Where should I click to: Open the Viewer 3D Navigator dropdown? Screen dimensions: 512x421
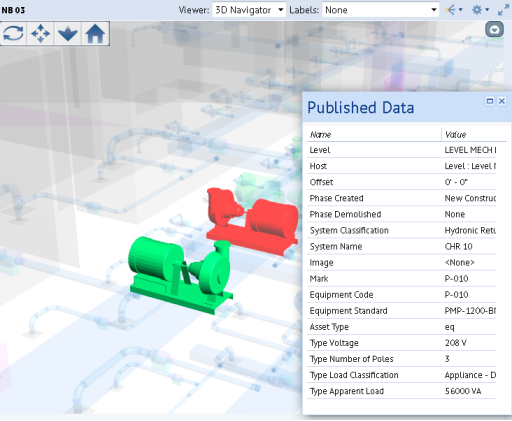(x=249, y=10)
